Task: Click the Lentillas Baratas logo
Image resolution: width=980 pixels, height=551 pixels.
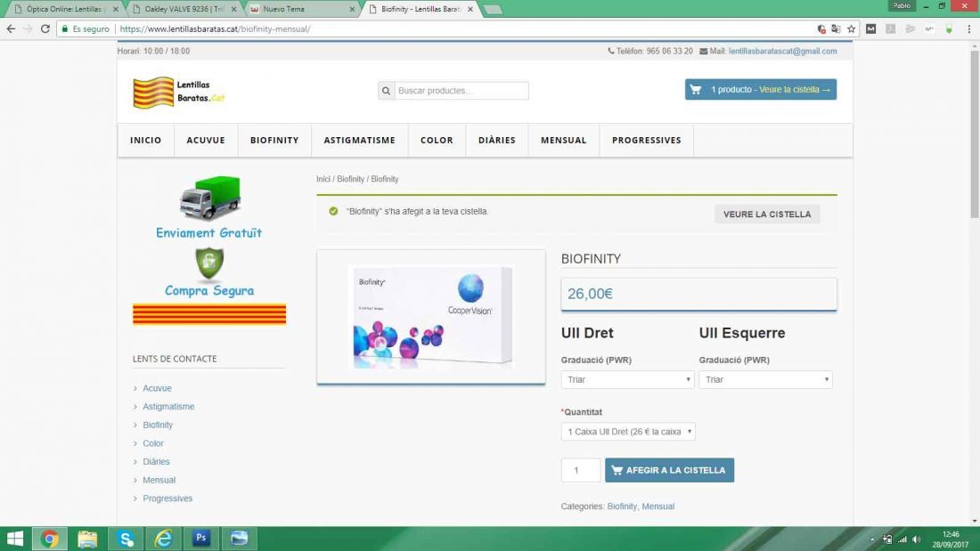Action: click(179, 92)
